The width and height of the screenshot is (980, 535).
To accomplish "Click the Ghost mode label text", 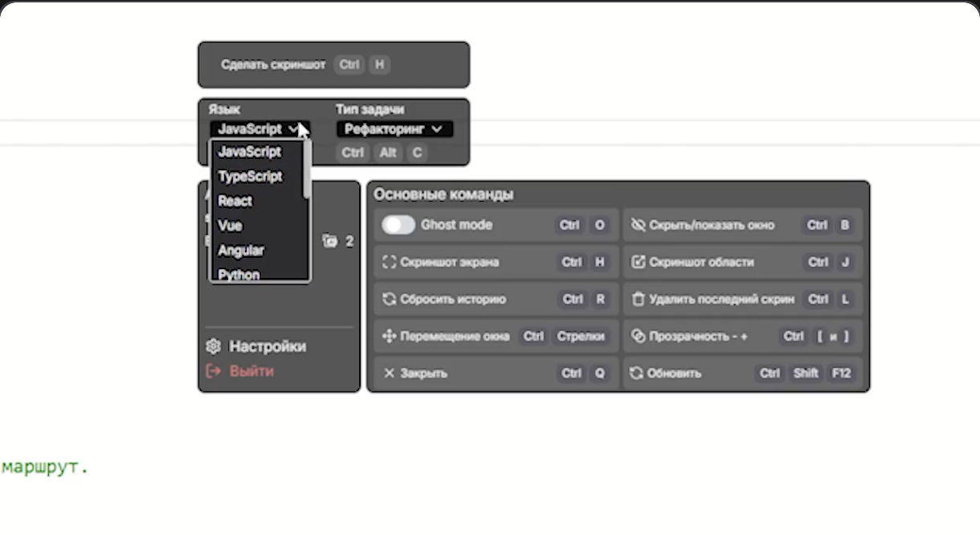I will click(456, 225).
